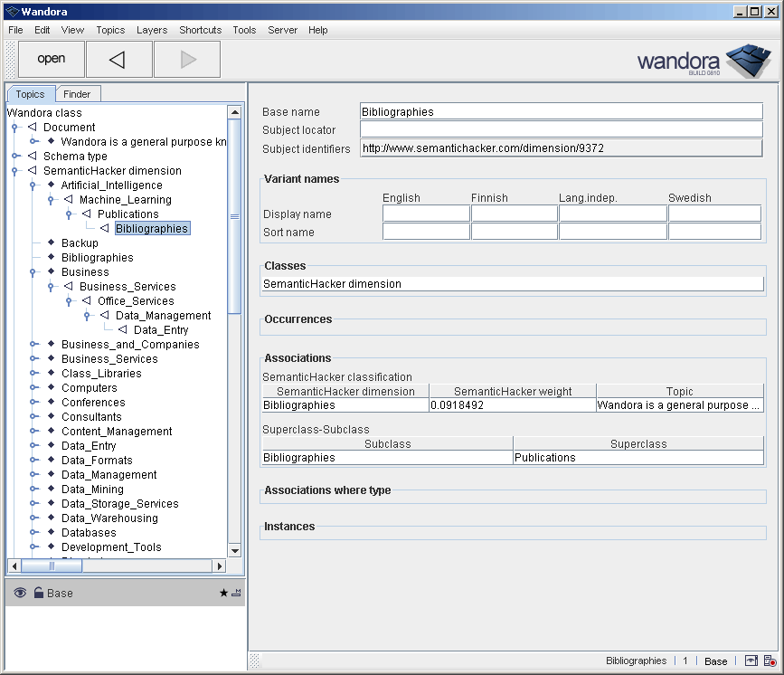784x675 pixels.
Task: Click the star icon on Base layer
Action: click(223, 594)
